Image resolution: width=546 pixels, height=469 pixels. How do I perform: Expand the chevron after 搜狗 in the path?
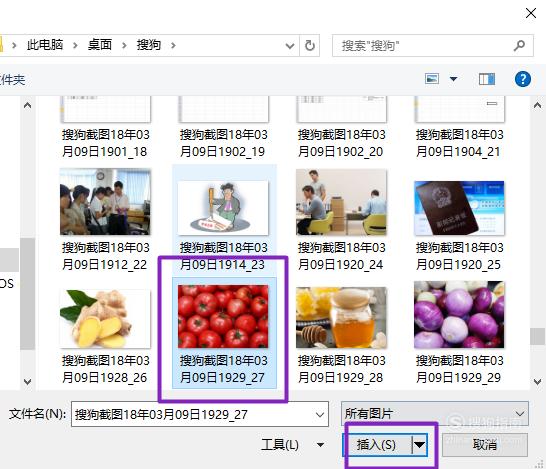coord(173,45)
